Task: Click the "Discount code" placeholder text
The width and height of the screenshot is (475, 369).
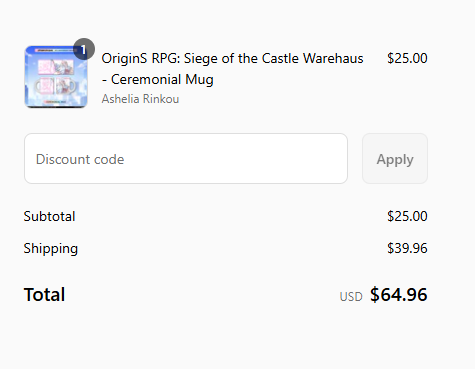Action: pyautogui.click(x=80, y=159)
